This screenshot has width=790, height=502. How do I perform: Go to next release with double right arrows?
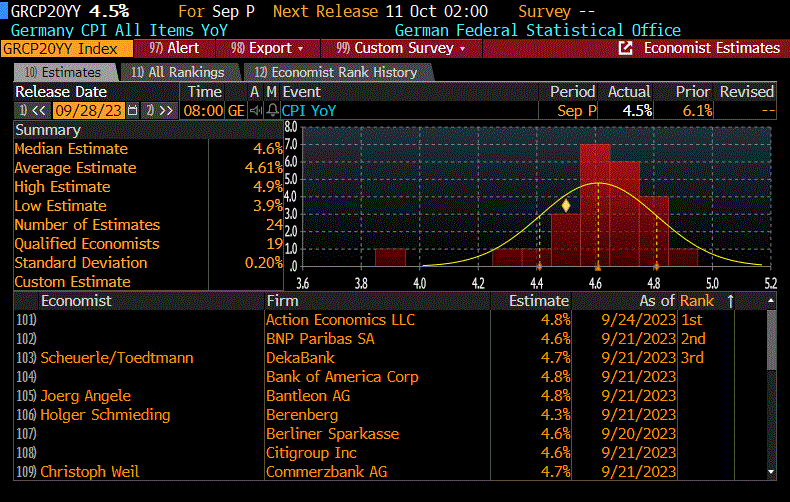(160, 111)
